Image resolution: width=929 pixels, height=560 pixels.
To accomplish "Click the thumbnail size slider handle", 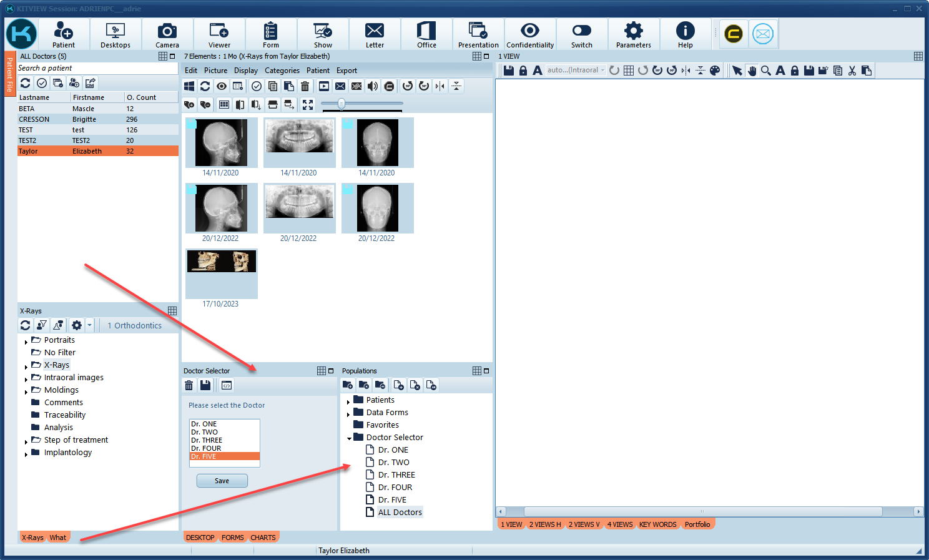I will 342,104.
